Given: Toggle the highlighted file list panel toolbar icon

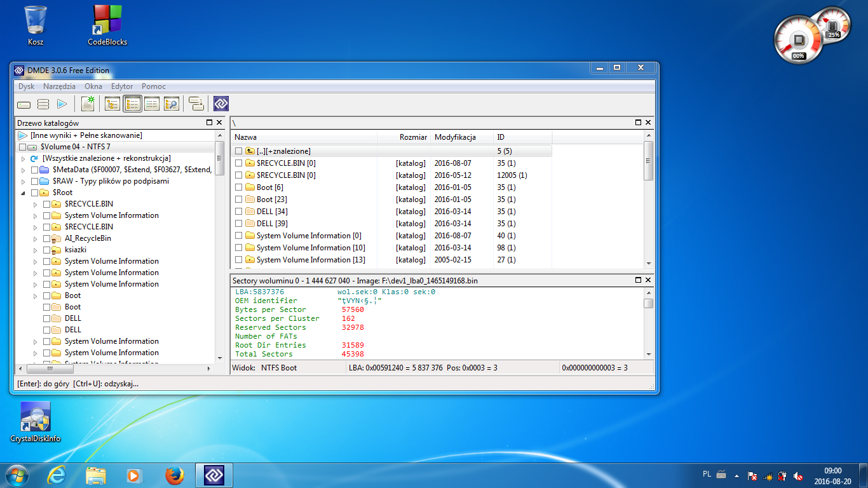Looking at the screenshot, I should 132,104.
